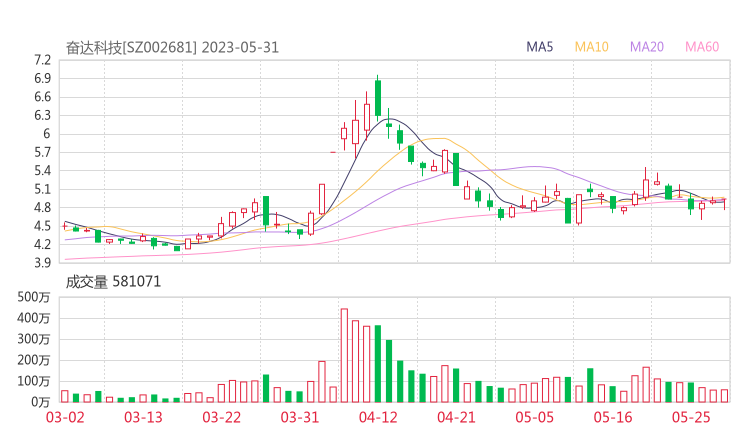Click the 04-12 date axis label

[378, 418]
